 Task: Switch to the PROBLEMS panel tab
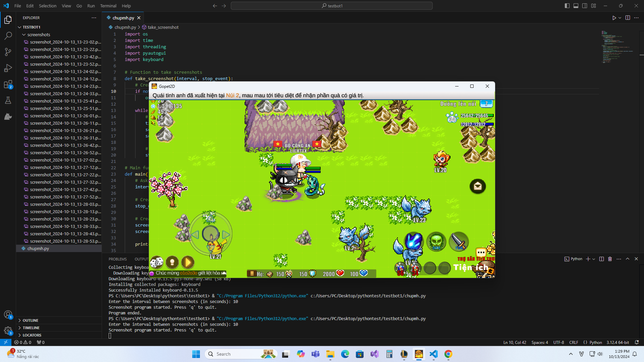click(117, 259)
